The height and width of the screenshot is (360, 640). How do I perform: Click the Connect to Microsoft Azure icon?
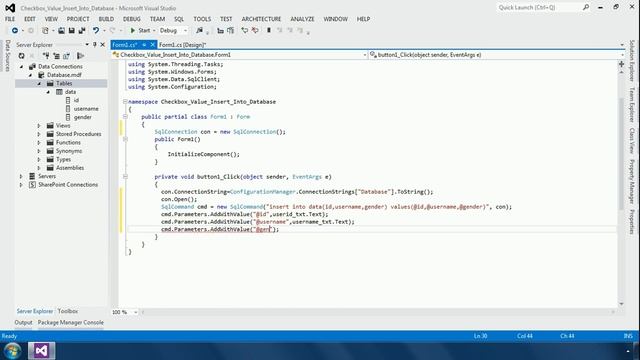pyautogui.click(x=80, y=56)
